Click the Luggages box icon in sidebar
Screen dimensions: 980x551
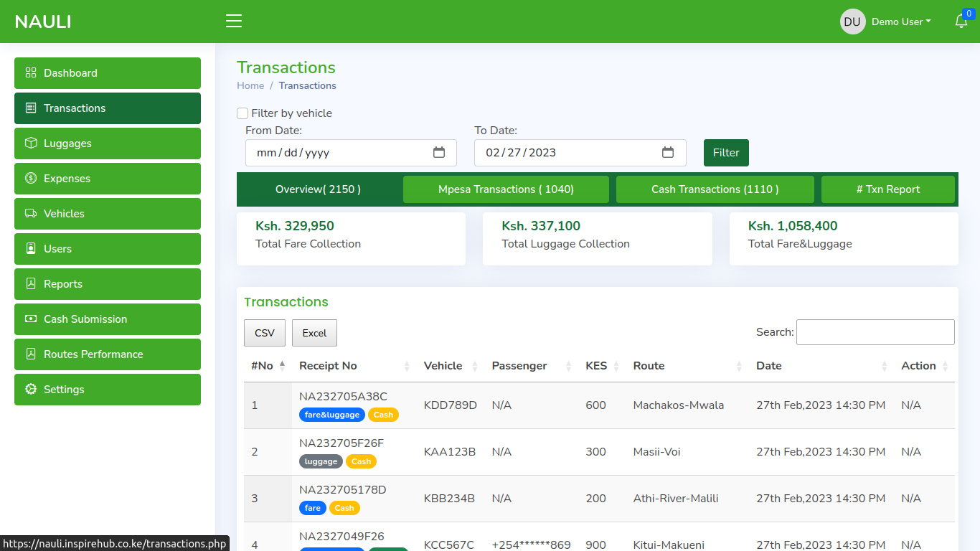tap(31, 143)
